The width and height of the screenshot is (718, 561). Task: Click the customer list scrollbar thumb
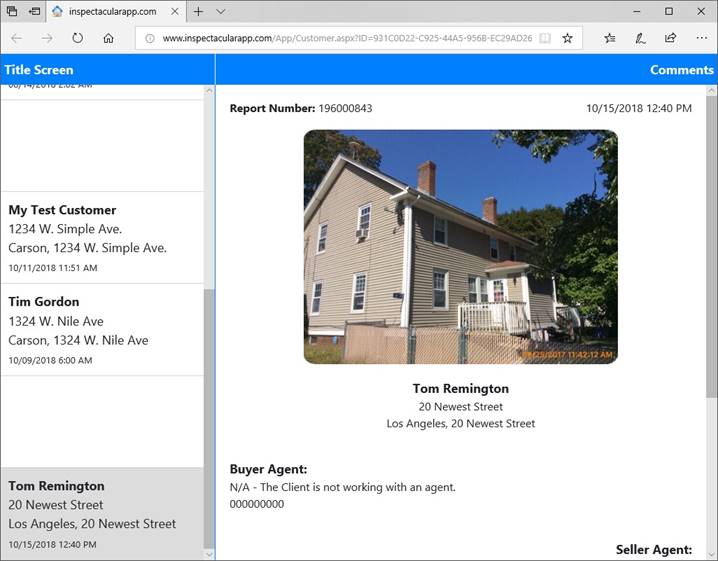(x=209, y=418)
